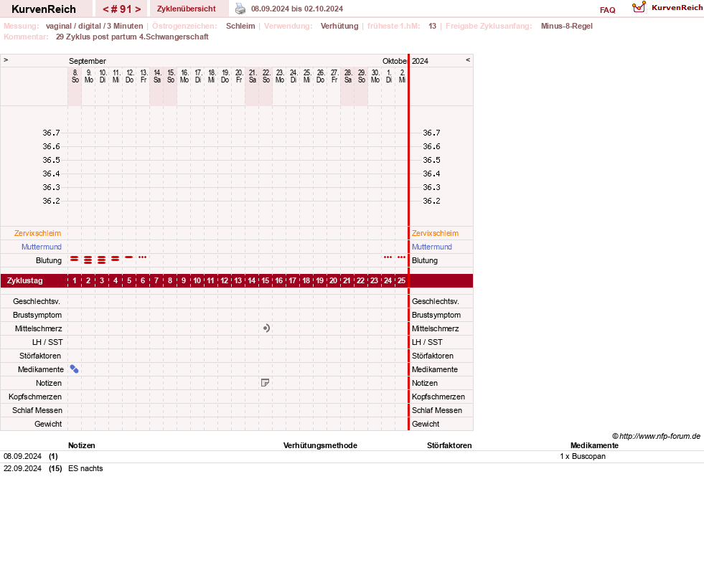Viewport: 704px width, 588px height.
Task: Click the right Zervixschleim label
Action: pyautogui.click(x=435, y=233)
